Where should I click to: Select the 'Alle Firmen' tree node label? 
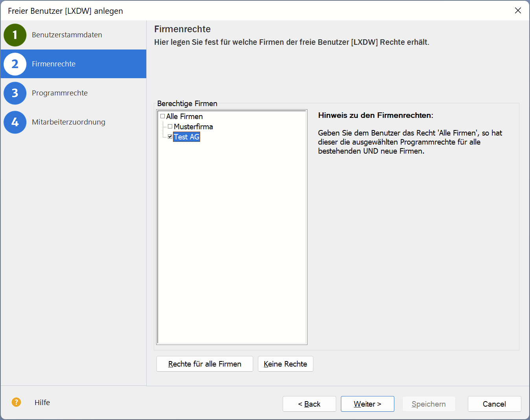tap(184, 116)
